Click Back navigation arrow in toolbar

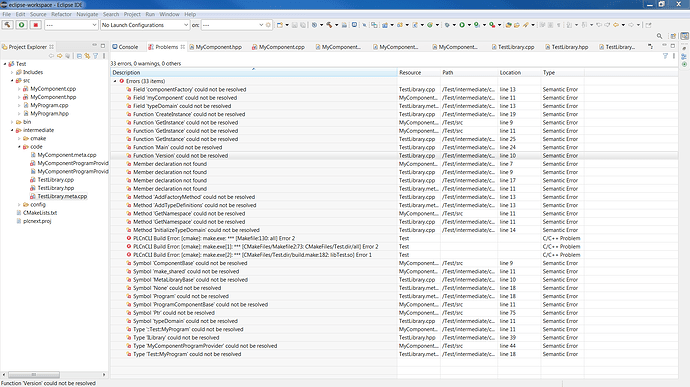616,25
